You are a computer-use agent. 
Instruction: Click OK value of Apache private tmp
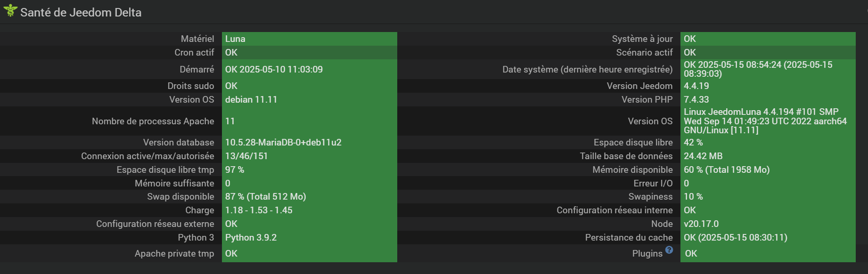coord(231,253)
